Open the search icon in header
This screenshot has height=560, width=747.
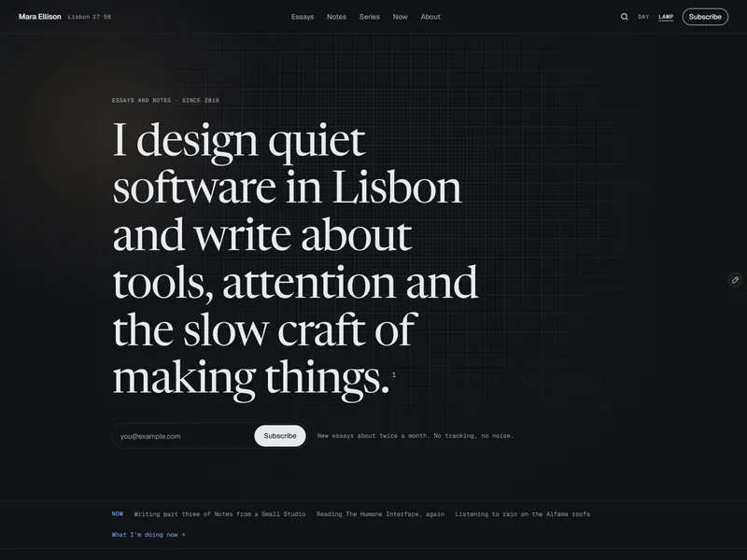click(624, 17)
